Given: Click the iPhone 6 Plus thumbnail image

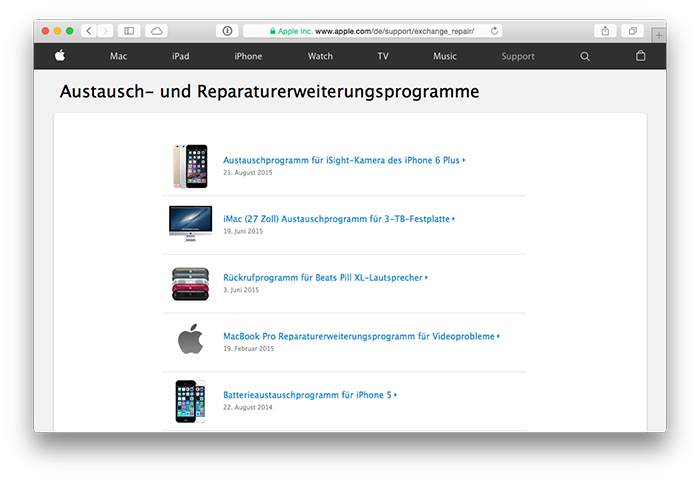Looking at the screenshot, I should (x=190, y=166).
